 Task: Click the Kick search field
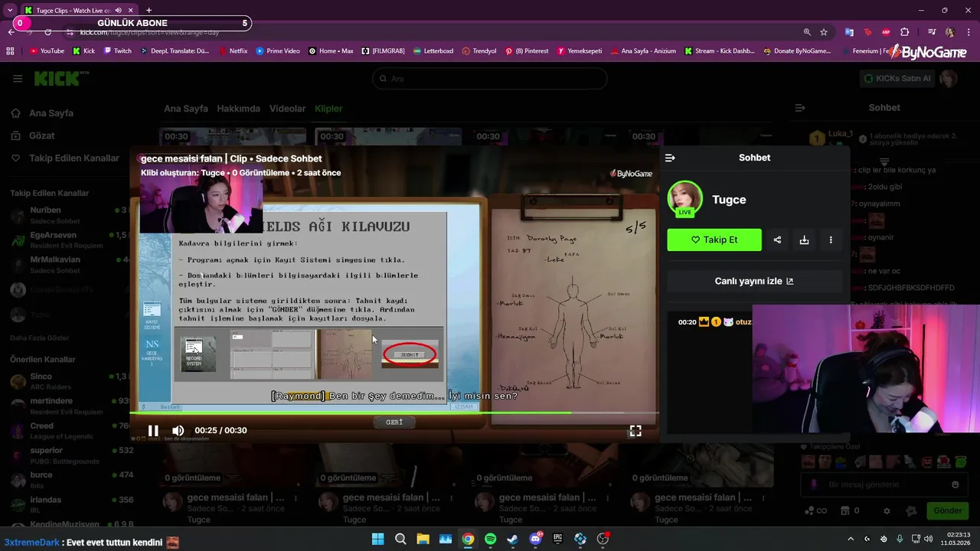point(490,78)
